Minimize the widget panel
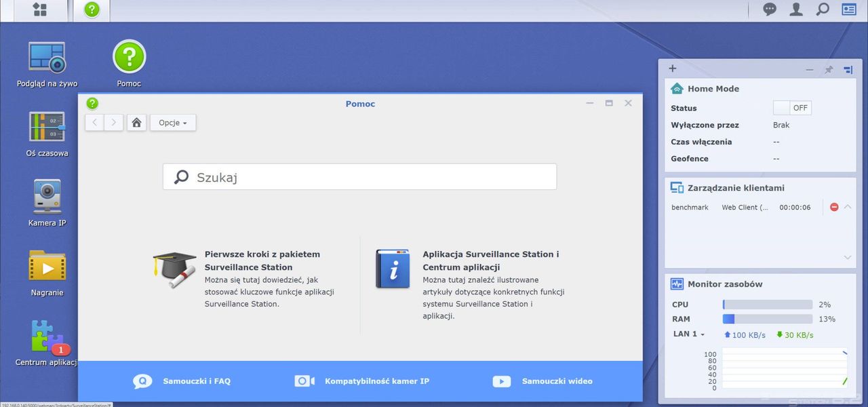Viewport: 868px width, 407px height. pyautogui.click(x=810, y=69)
